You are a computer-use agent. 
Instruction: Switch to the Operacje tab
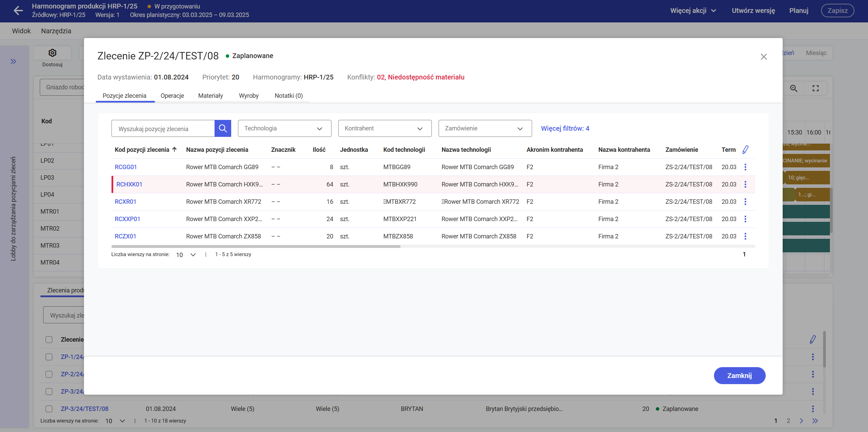coord(172,96)
